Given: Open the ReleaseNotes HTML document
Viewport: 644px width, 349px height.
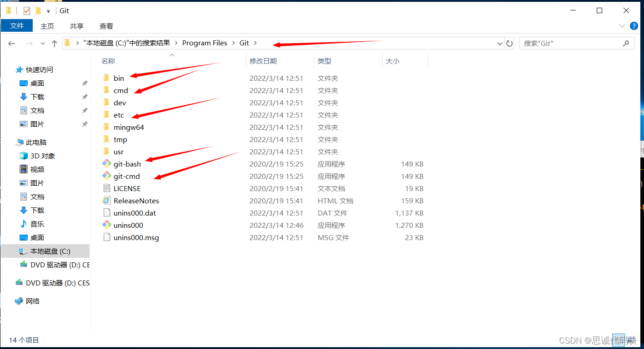Looking at the screenshot, I should point(135,200).
